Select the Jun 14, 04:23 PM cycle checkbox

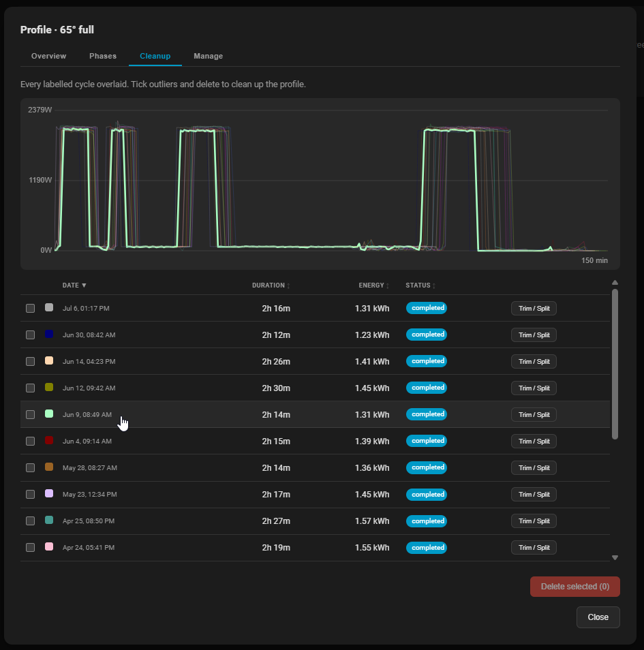30,362
